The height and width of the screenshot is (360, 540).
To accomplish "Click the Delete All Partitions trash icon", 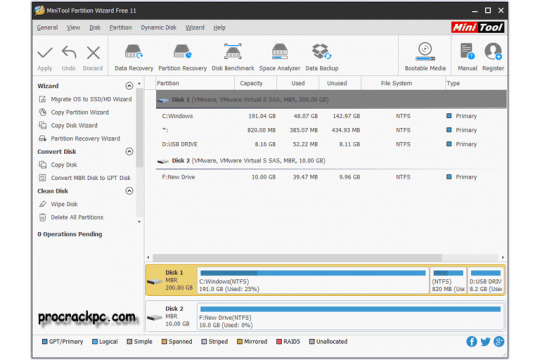I will 42,217.
